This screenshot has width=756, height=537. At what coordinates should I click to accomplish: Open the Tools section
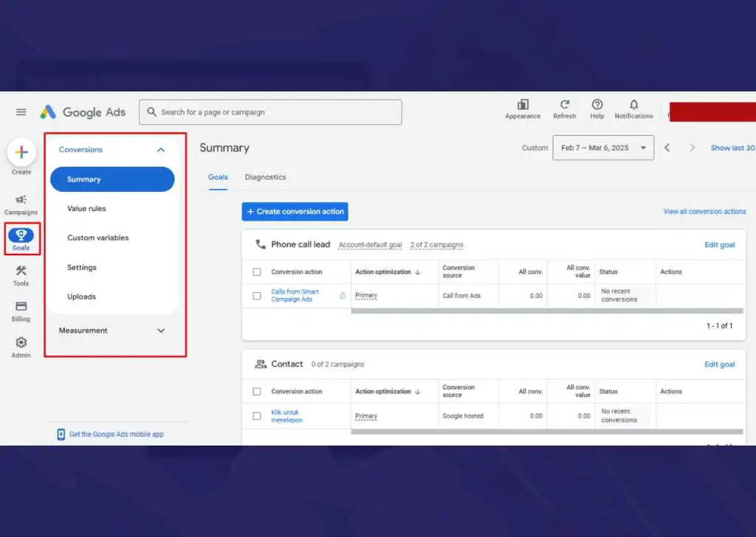click(21, 276)
